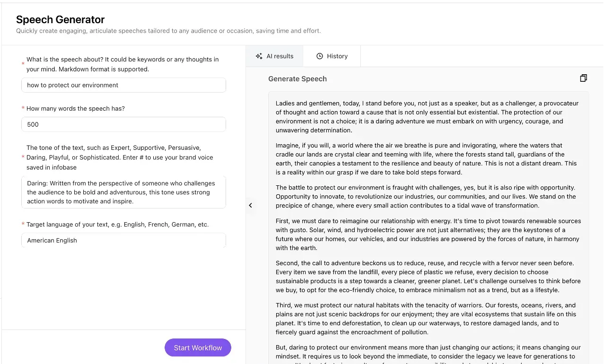604x364 pixels.
Task: Click the word count field showing 500
Action: pos(123,124)
